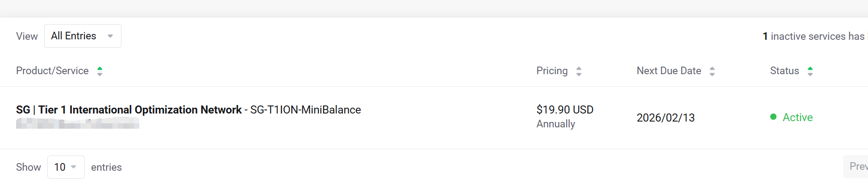Screen dimensions: 868x185
Task: Click the $19.90 USD price
Action: pos(565,110)
